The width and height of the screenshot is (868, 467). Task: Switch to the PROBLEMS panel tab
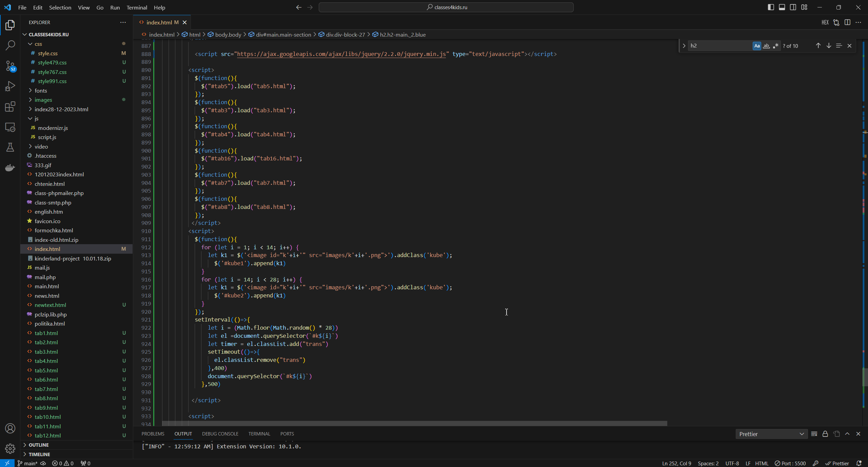coord(153,434)
